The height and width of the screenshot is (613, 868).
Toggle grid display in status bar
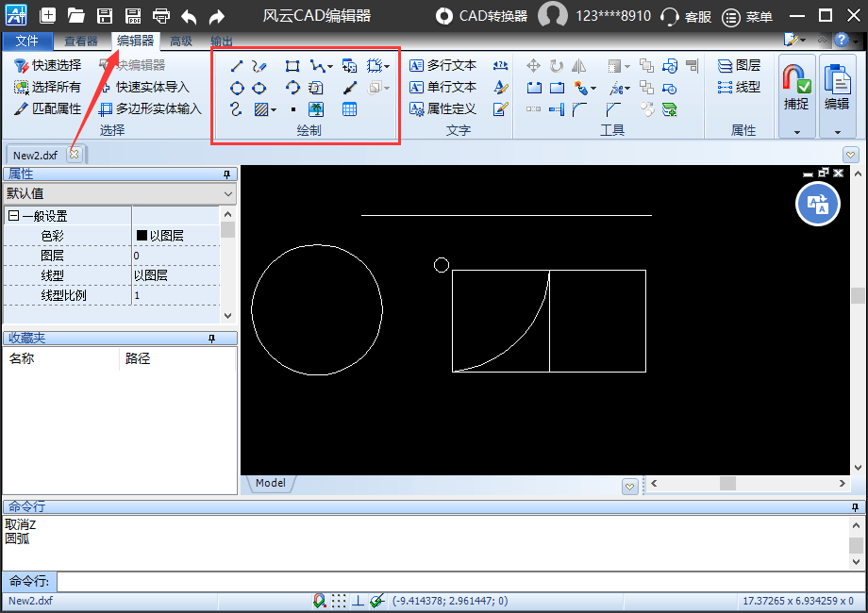[x=339, y=601]
